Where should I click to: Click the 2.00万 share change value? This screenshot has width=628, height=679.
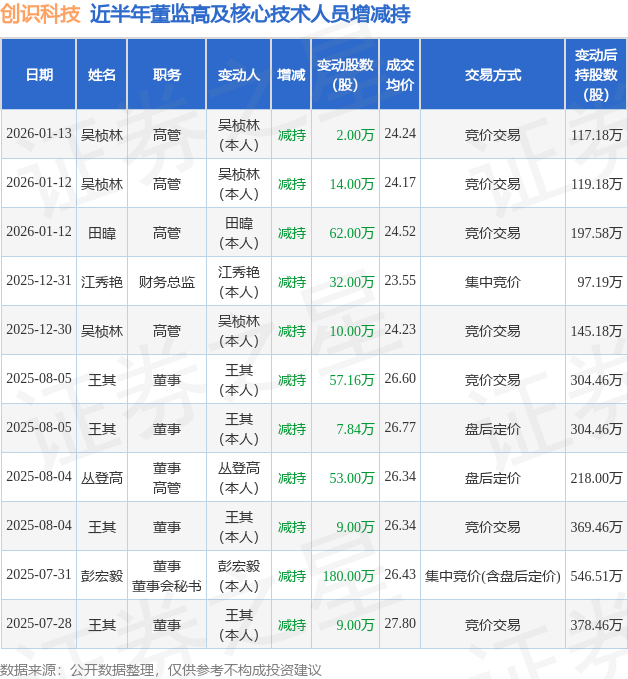355,135
